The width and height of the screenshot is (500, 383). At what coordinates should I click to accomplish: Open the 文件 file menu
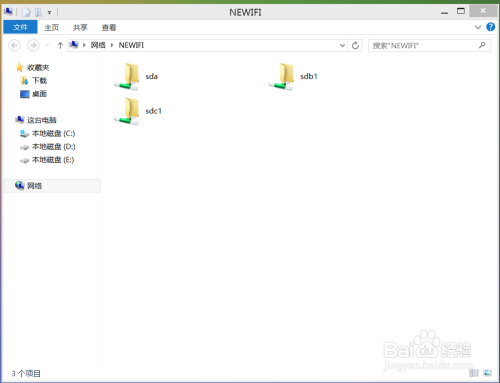pos(20,27)
